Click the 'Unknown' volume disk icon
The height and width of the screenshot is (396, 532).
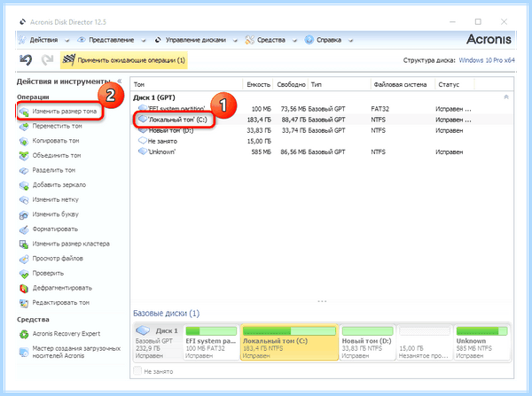[x=142, y=151]
